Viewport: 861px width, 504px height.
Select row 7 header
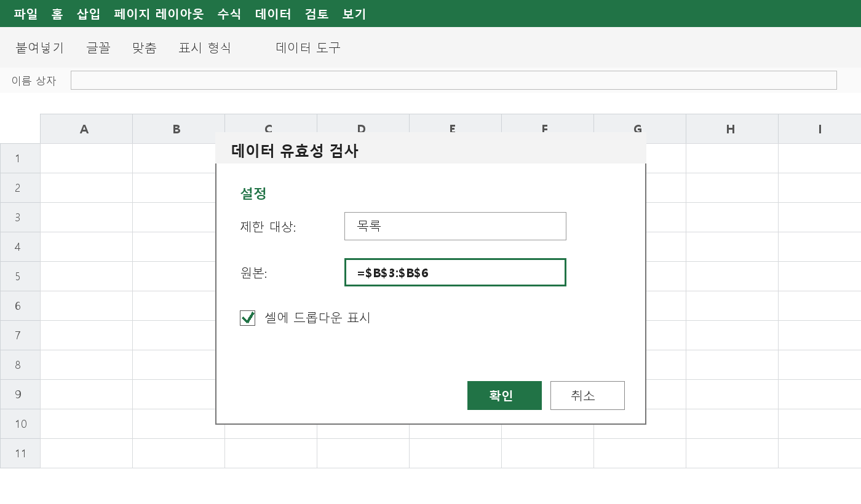tap(20, 335)
